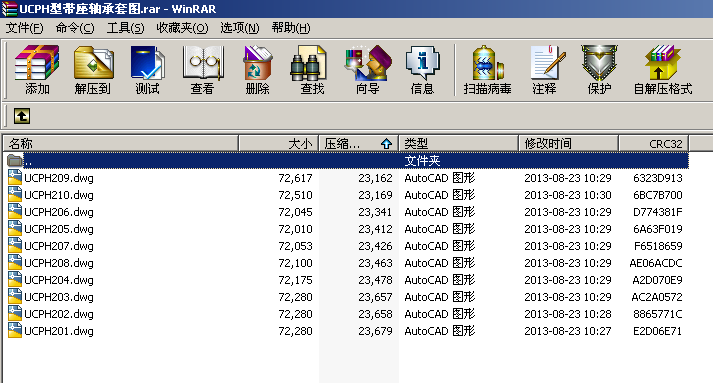713x383 pixels.
Task: Select the file name UCPH205.dwg
Action: [x=59, y=229]
